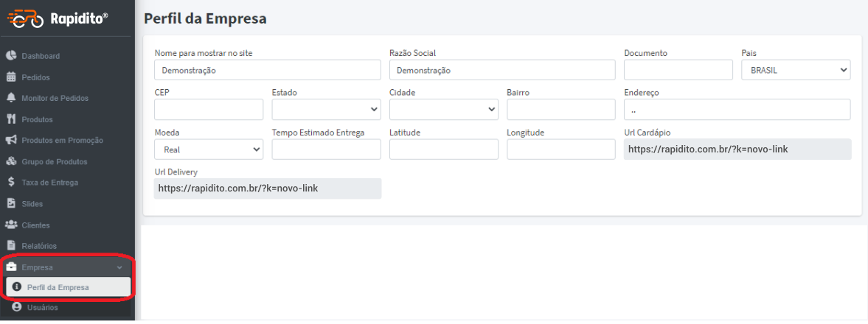This screenshot has height=324, width=868.
Task: Open the Pais dropdown showing BRASIL
Action: coord(796,70)
